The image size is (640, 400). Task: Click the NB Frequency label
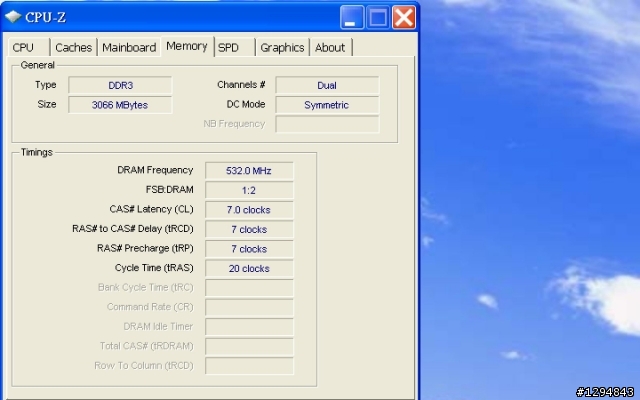tap(234, 124)
